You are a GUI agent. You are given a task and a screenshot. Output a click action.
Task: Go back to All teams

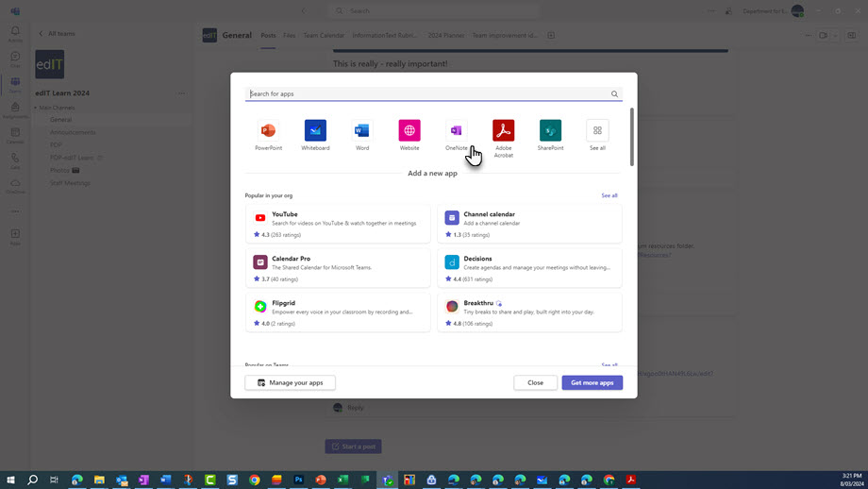[57, 34]
